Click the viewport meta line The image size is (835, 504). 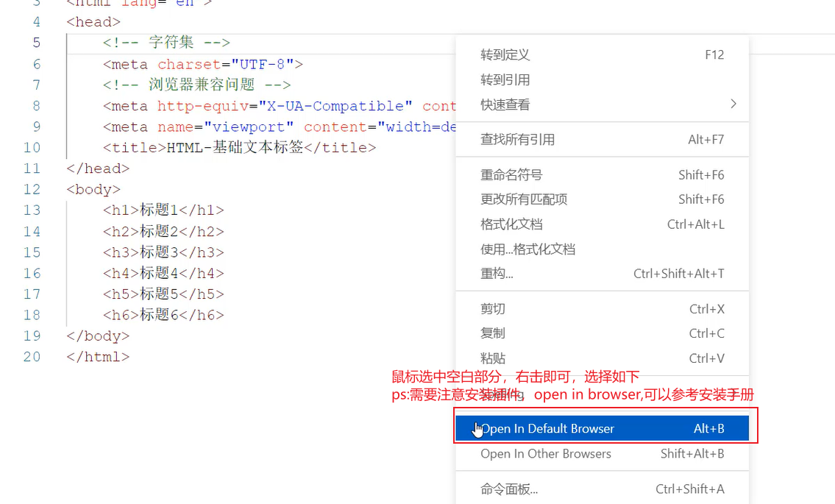280,127
